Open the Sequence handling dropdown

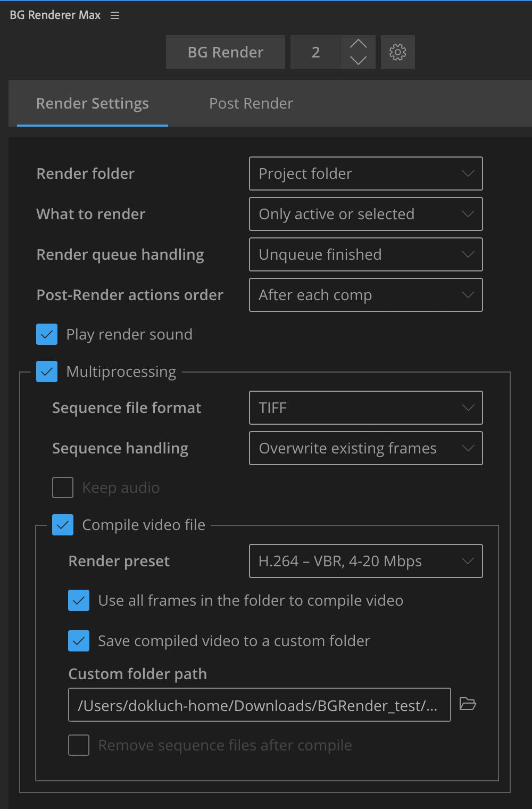point(365,448)
